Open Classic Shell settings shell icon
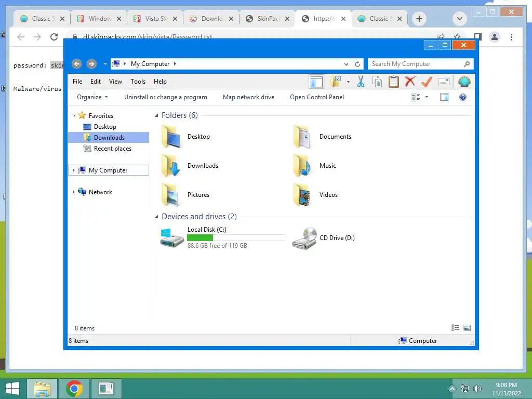Image resolution: width=532 pixels, height=399 pixels. 464,82
